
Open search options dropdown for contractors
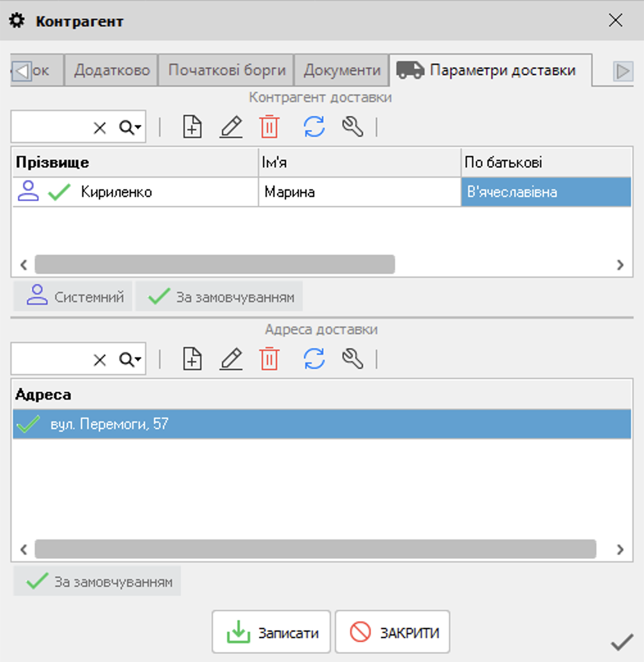pyautogui.click(x=130, y=127)
